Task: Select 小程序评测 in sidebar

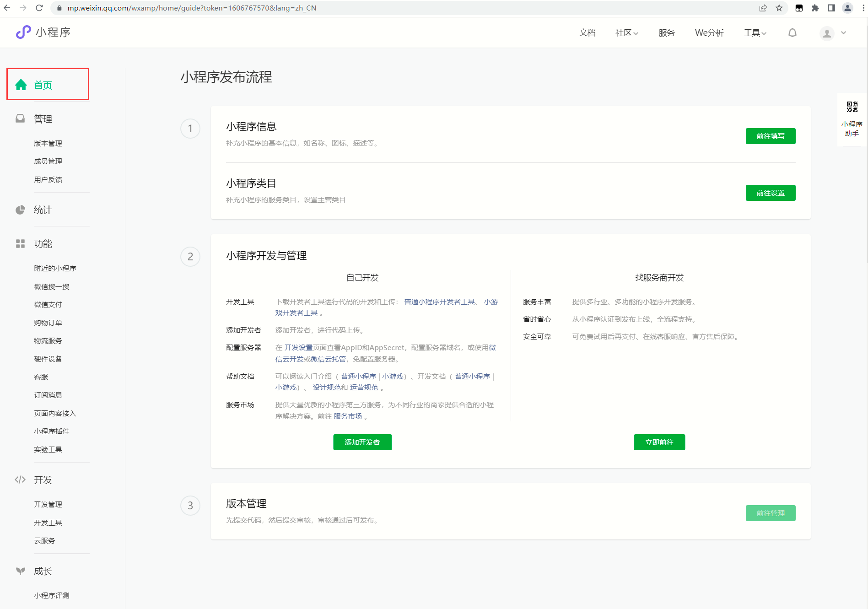Action: click(52, 595)
